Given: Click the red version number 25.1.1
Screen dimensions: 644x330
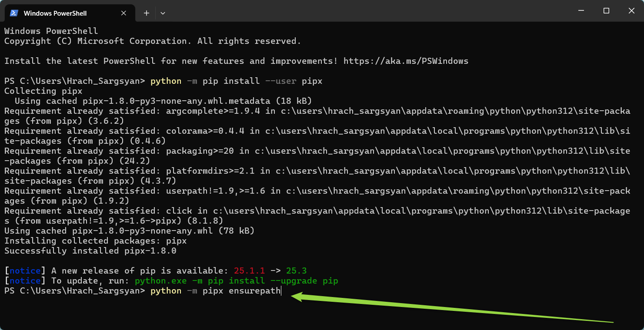Looking at the screenshot, I should click(249, 271).
